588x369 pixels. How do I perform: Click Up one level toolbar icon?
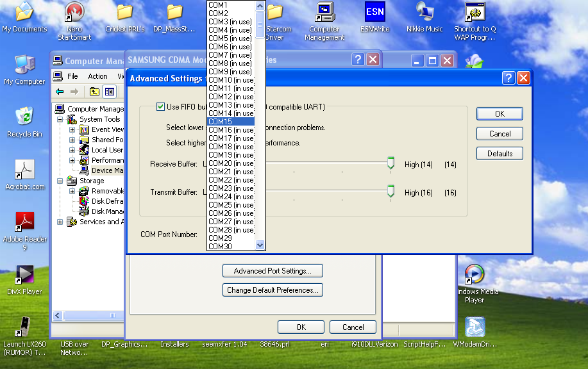[94, 92]
